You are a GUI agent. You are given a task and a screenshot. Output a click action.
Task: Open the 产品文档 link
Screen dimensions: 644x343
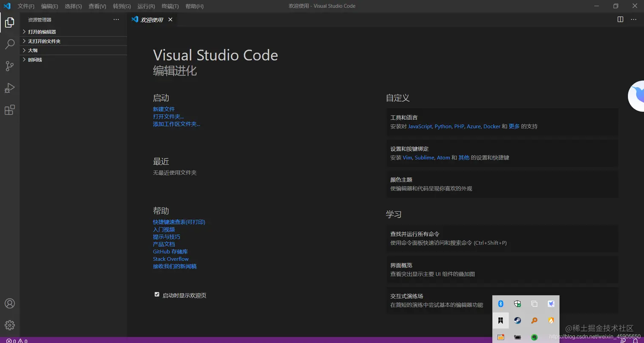(x=164, y=244)
